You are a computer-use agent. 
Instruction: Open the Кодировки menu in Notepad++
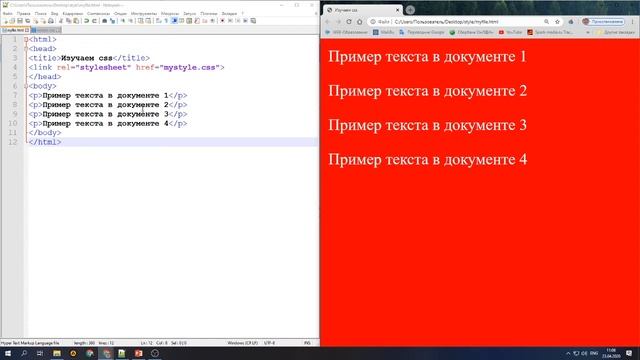(73, 13)
